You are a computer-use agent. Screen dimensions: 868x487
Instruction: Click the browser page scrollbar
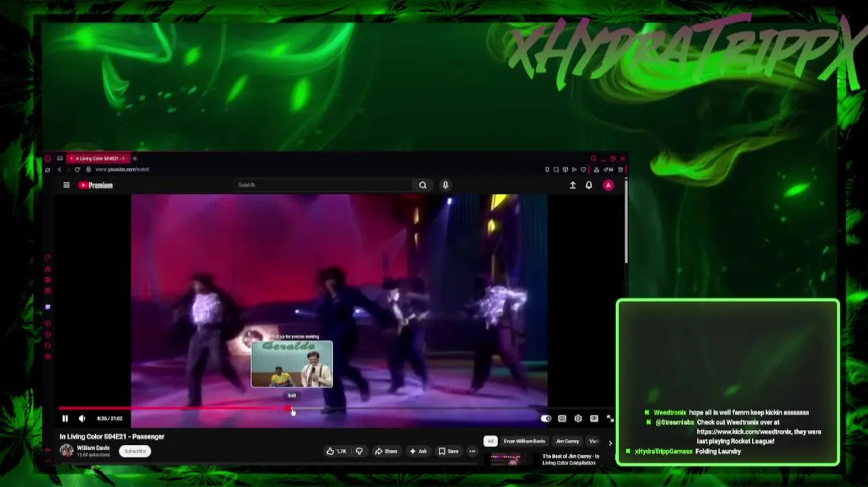pos(625,221)
